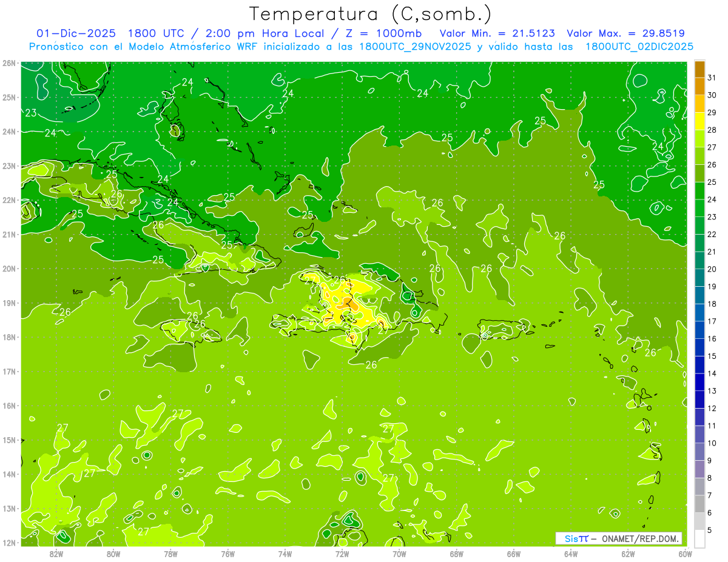Screen dimensions: 728x562
Task: Click the "Valor Max. = 29.8519" text
Action: point(625,33)
